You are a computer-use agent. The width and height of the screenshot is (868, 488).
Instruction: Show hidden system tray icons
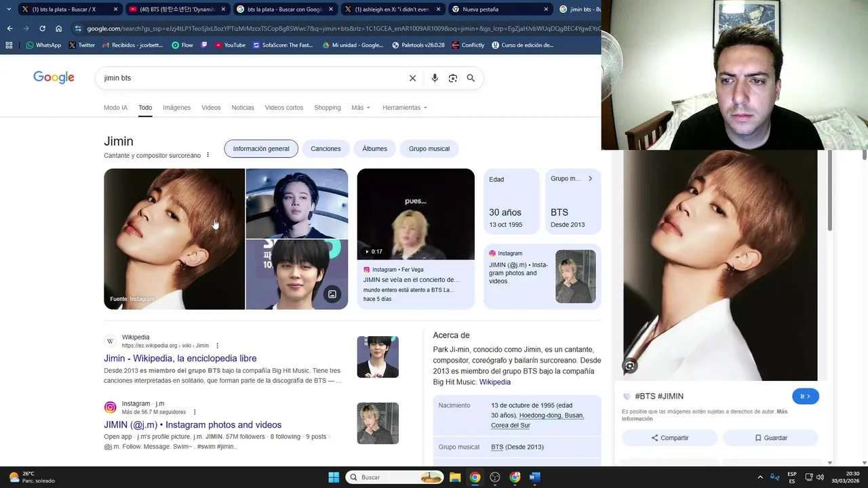pyautogui.click(x=760, y=477)
